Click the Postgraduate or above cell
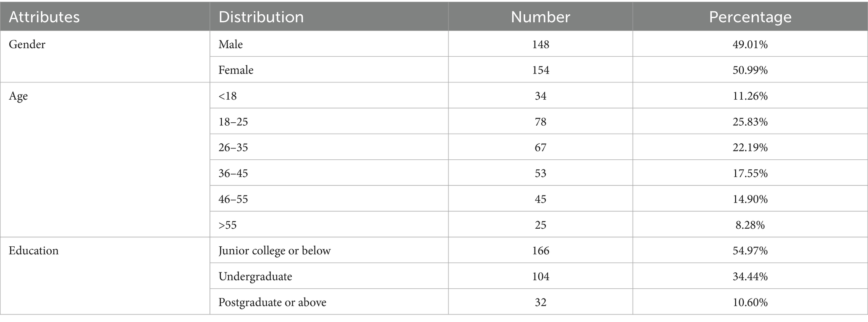 pos(272,302)
